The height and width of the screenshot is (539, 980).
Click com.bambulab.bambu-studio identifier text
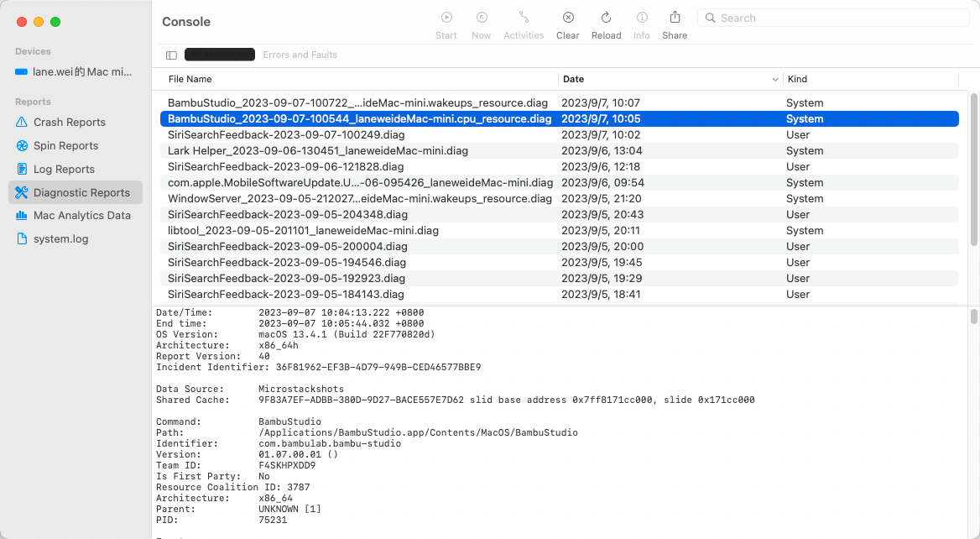coord(330,443)
